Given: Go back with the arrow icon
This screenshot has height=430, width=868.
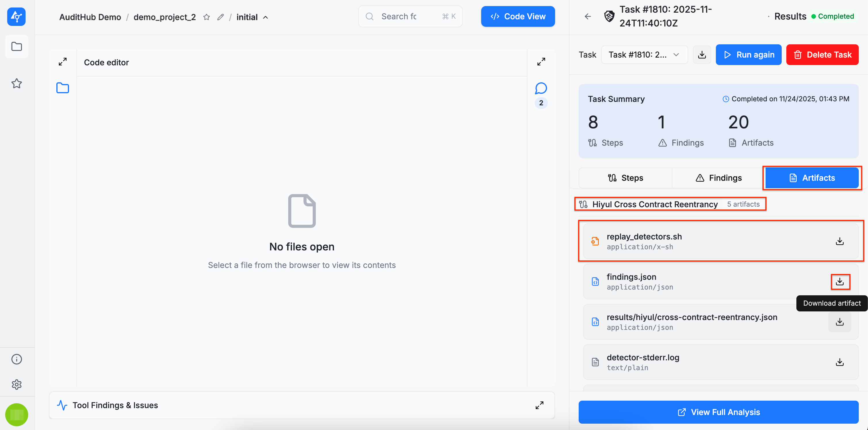Looking at the screenshot, I should 588,16.
